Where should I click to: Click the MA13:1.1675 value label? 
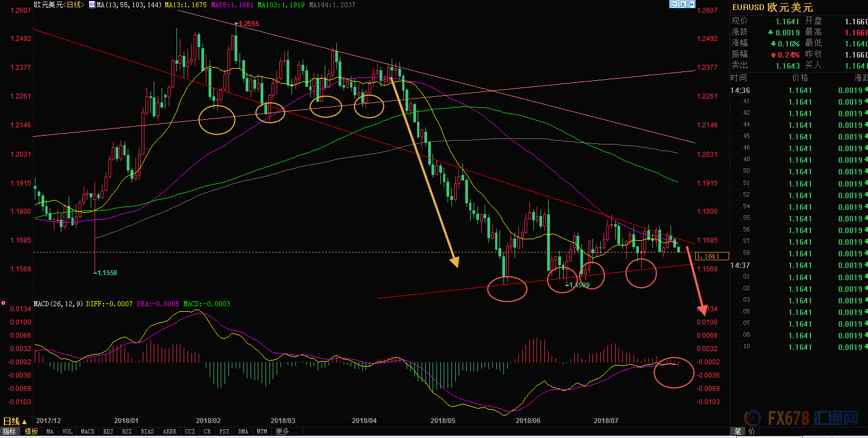point(186,4)
